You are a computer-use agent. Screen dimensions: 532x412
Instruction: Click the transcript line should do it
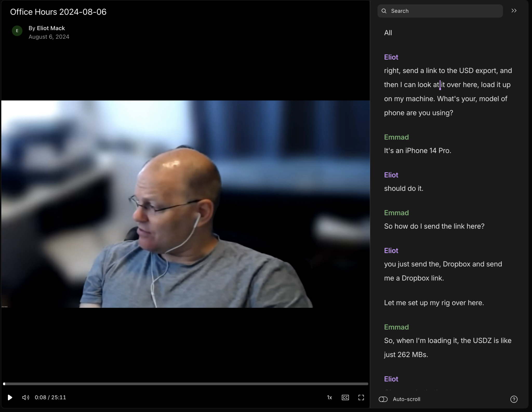[403, 188]
